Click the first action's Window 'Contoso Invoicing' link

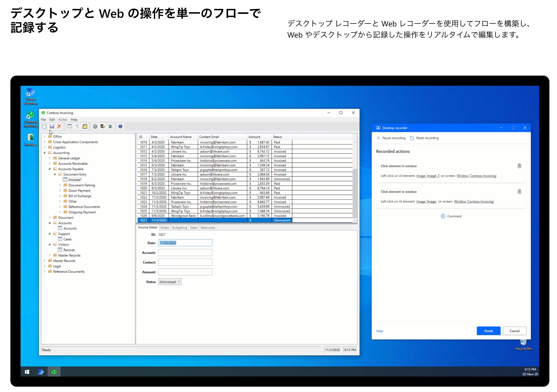pyautogui.click(x=477, y=176)
